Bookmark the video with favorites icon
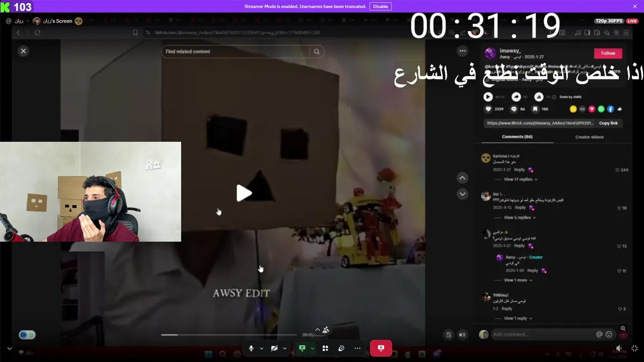The height and width of the screenshot is (362, 644). [x=535, y=109]
